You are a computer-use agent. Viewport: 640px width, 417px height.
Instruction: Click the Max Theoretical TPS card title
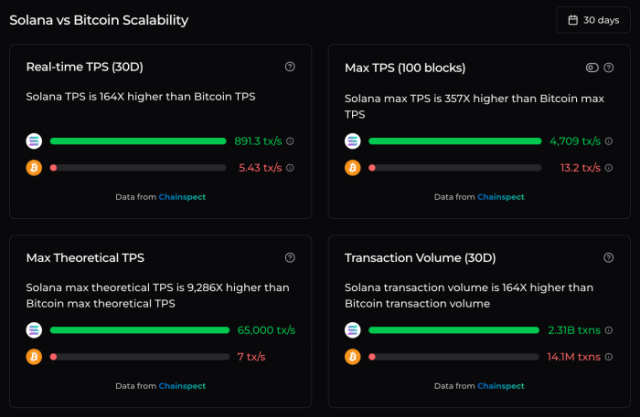(85, 258)
